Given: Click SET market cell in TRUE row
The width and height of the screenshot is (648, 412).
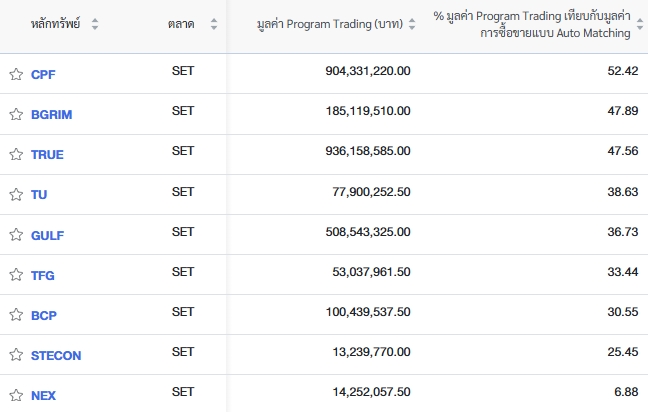Looking at the screenshot, I should tap(183, 151).
